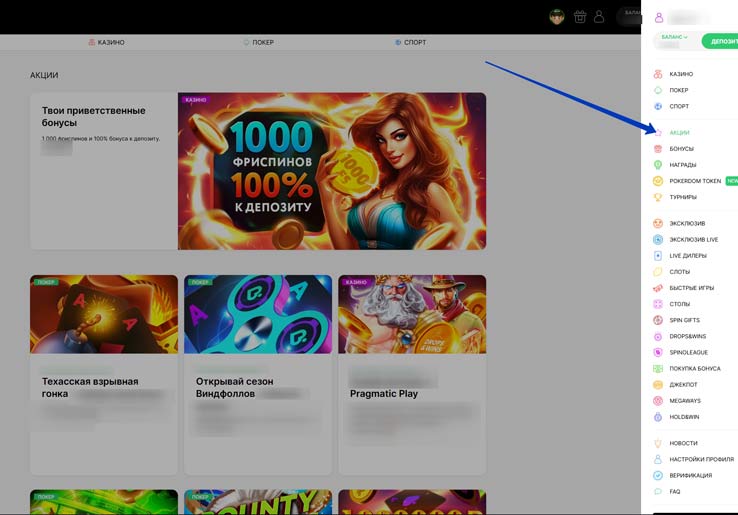Open Акции in the sidebar menu
This screenshot has height=515, width=738.
point(679,133)
